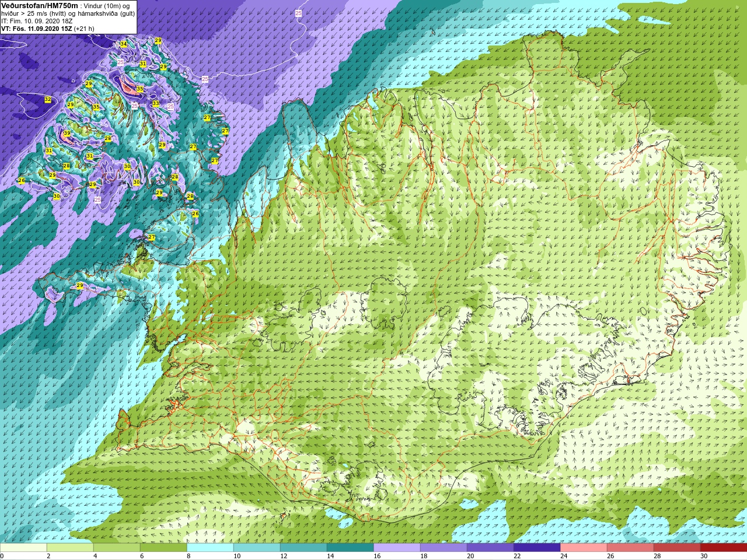The image size is (747, 560).
Task: Click the 8–10 m/s light cyan legend swatch
Action: (210, 548)
